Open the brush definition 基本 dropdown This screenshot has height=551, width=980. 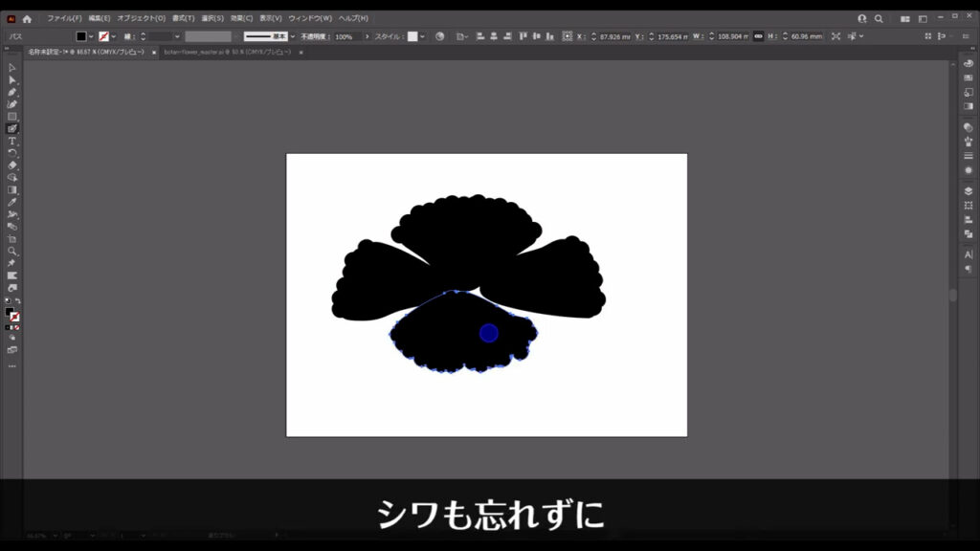coord(293,36)
